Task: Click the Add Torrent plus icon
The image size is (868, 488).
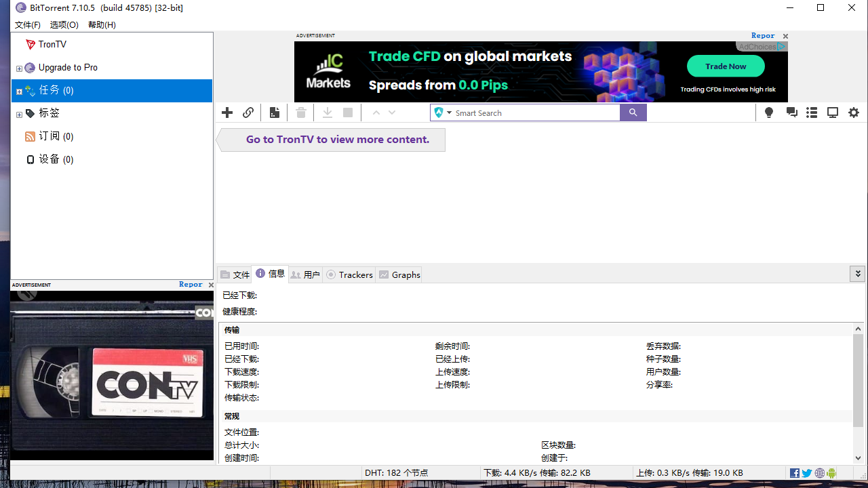Action: pos(226,113)
